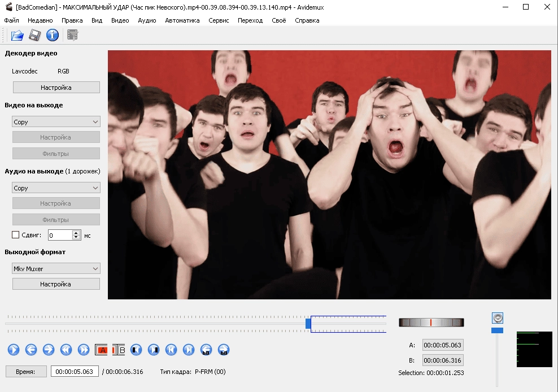Screen dimensions: 558x392
Task: Open the Файл menu
Action: tap(11, 20)
